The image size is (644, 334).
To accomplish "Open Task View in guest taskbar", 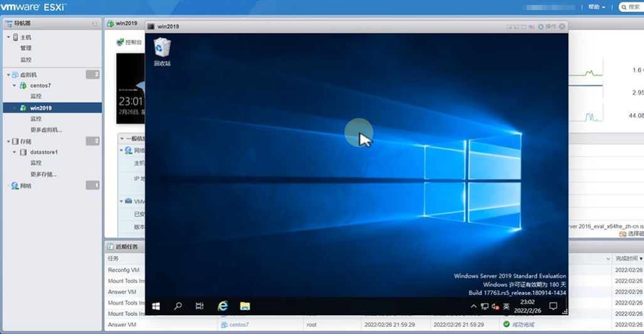I will click(199, 306).
